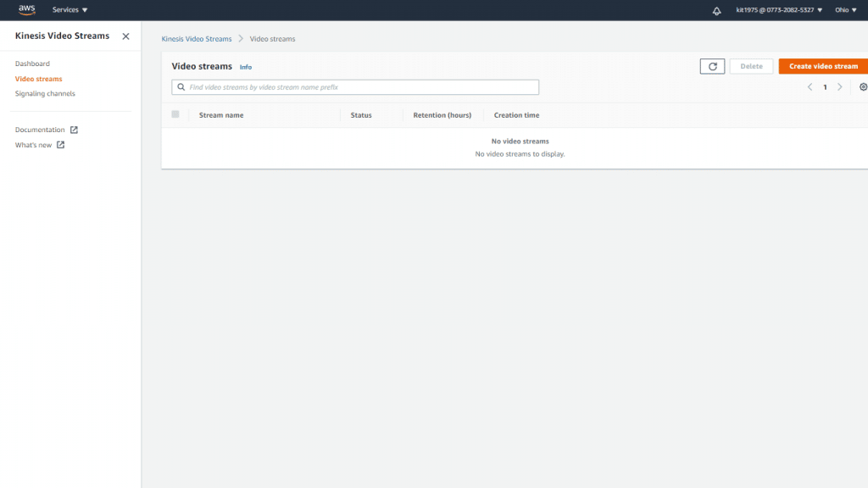Close the Kinesis Video Streams sidebar
This screenshot has height=488, width=868.
click(125, 36)
